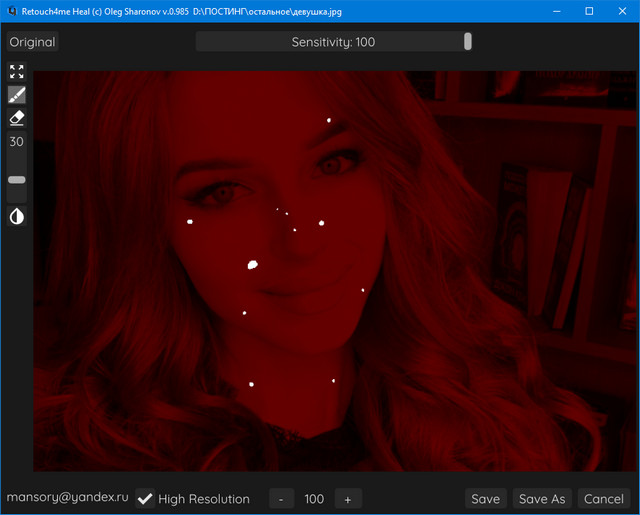Click the 100 value between minus and plus
Screen dimensions: 640x515
(314, 499)
